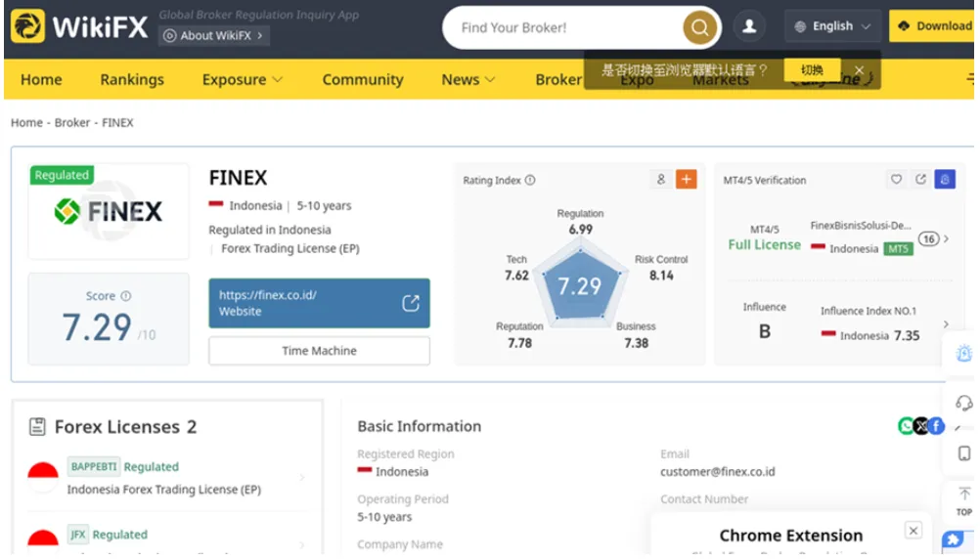Screen dimensions: 980x560
Task: Click the Forex Trading License (EP) text
Action: 290,248
